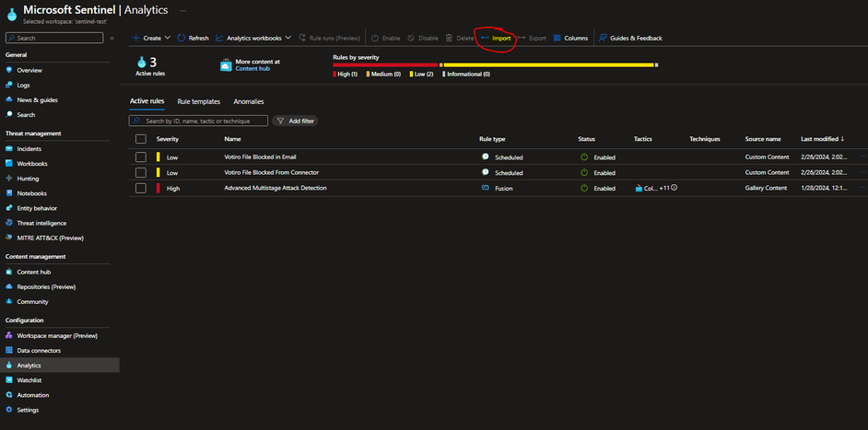
Task: Switch to the Active rules tab
Action: (147, 102)
